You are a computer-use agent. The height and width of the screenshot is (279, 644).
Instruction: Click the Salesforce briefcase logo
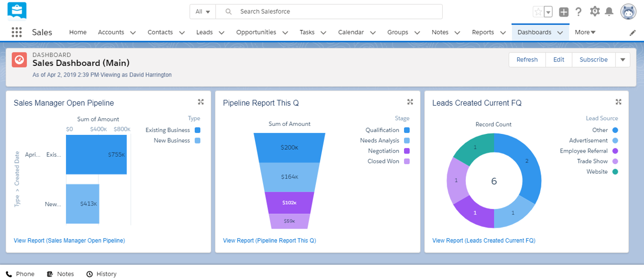tap(17, 11)
